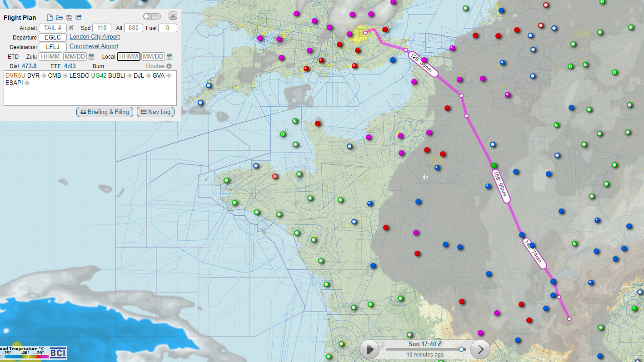Screen dimensions: 644x362
Task: Save the flight plan with disk icon
Action: tap(69, 18)
